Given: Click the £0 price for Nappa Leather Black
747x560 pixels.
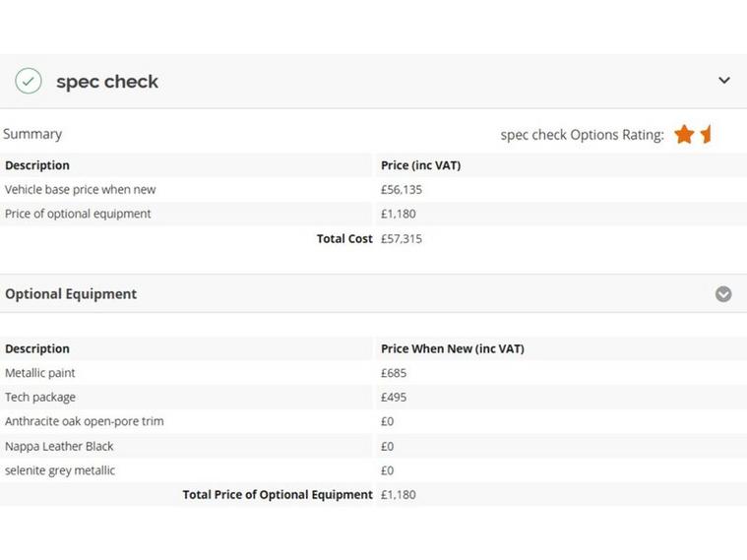Looking at the screenshot, I should [x=388, y=447].
